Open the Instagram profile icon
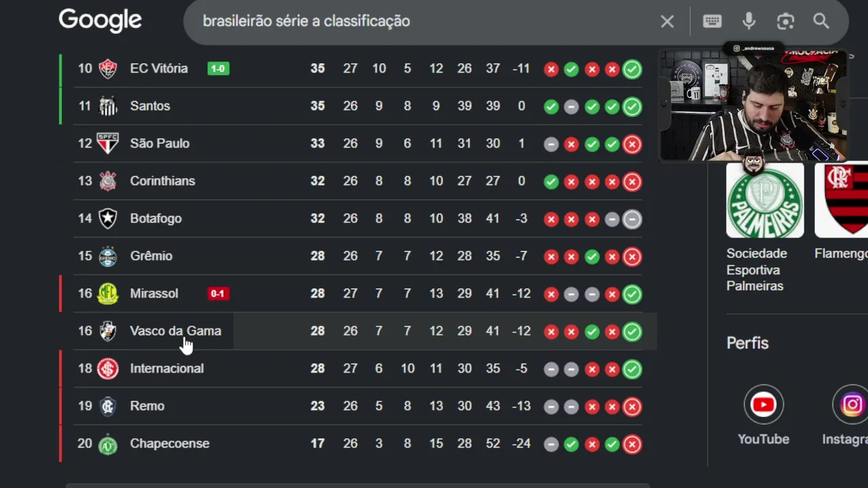868x488 pixels. coord(851,405)
